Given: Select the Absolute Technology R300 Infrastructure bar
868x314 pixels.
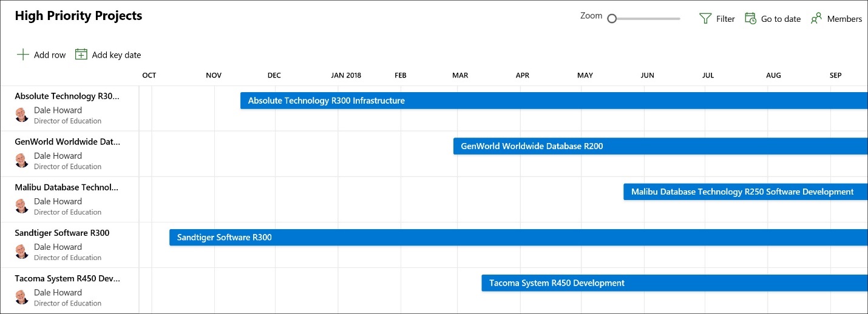Looking at the screenshot, I should 554,101.
